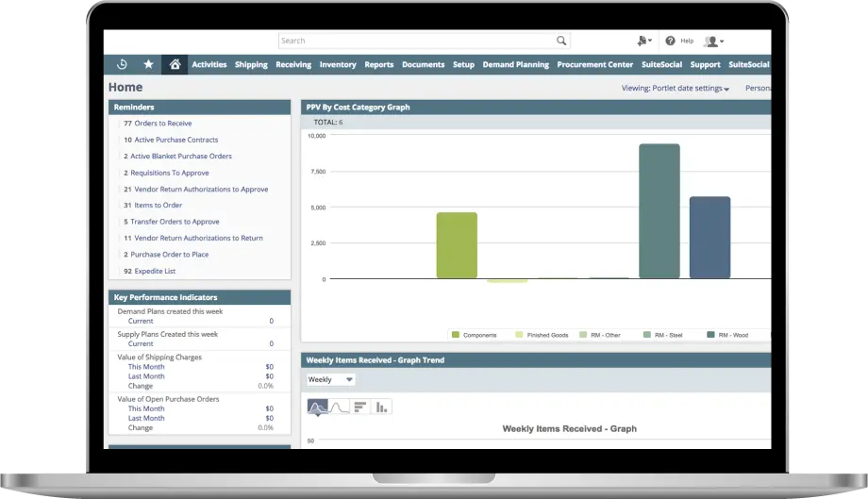Click Value of Open Purchase Orders KPI
Viewport: 868px width, 499px height.
[x=168, y=399]
